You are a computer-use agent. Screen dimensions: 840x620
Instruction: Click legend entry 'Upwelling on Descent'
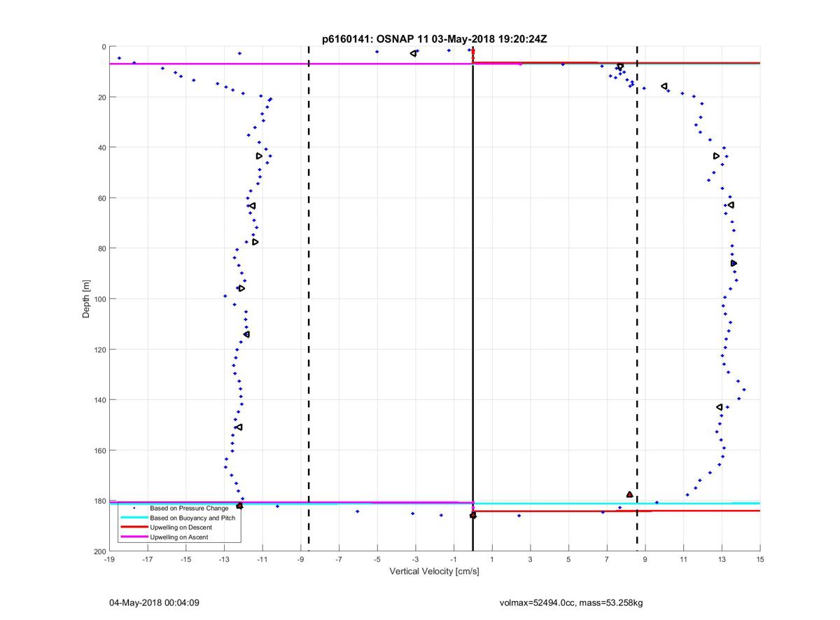tap(181, 527)
